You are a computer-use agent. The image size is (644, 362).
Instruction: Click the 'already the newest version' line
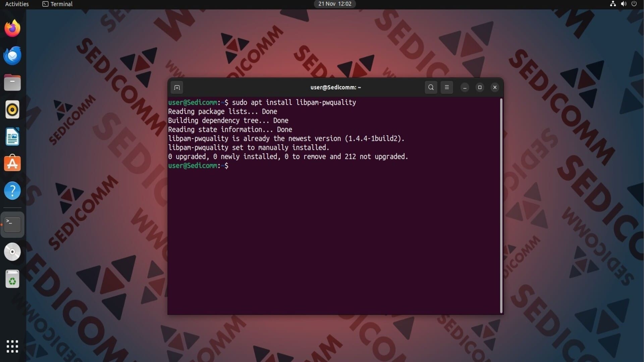(x=286, y=139)
